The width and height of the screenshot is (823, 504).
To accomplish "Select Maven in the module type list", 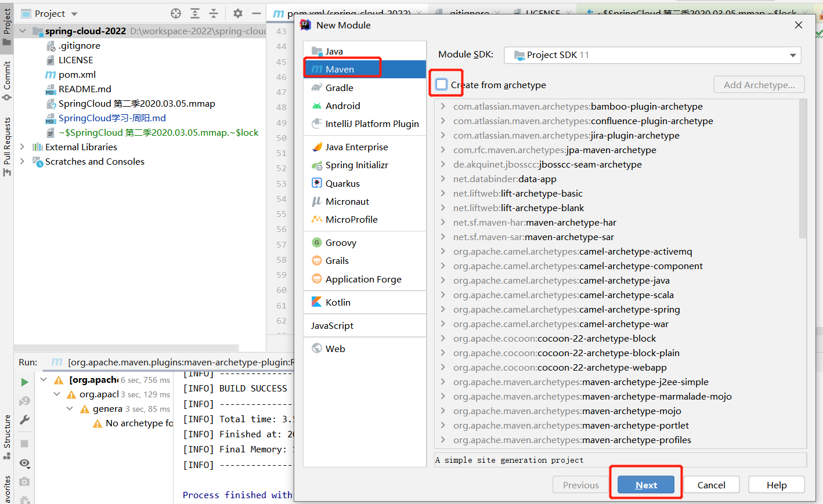I will [x=365, y=69].
